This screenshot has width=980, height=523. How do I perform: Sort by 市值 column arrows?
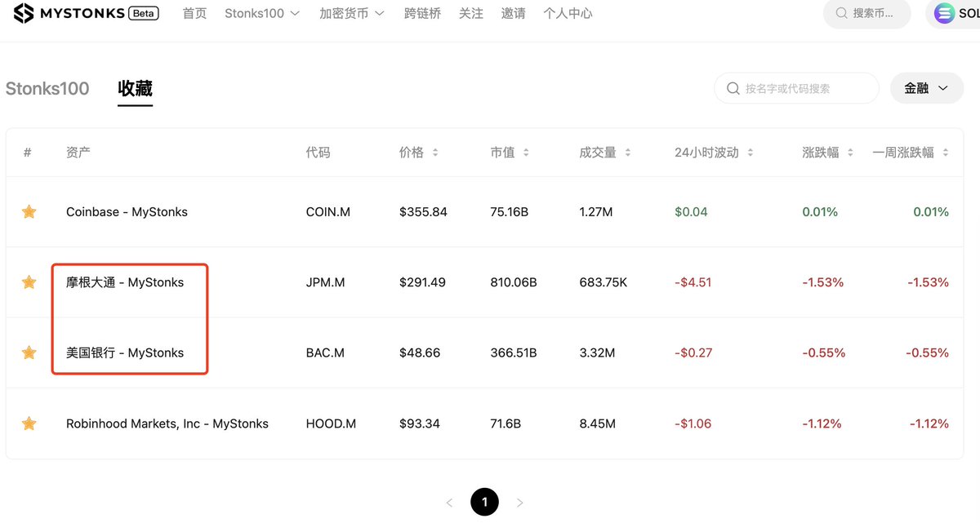(x=525, y=153)
